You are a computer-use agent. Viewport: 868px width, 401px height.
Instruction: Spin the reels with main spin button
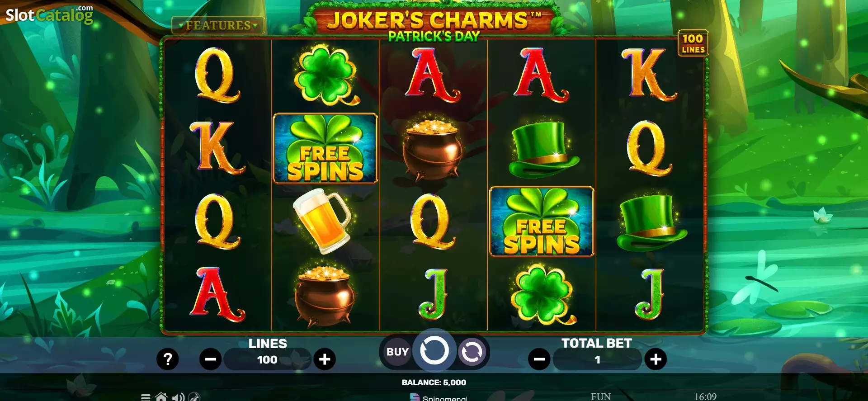click(434, 350)
